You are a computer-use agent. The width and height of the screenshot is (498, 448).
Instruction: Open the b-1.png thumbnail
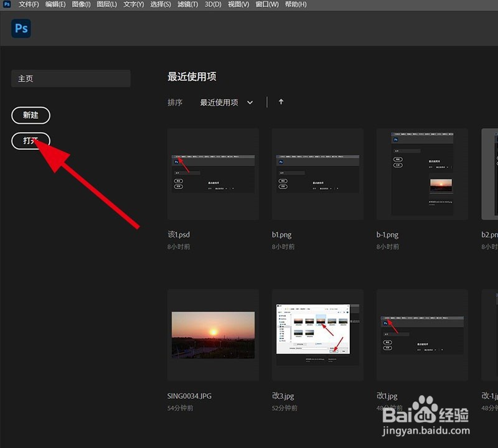[422, 174]
